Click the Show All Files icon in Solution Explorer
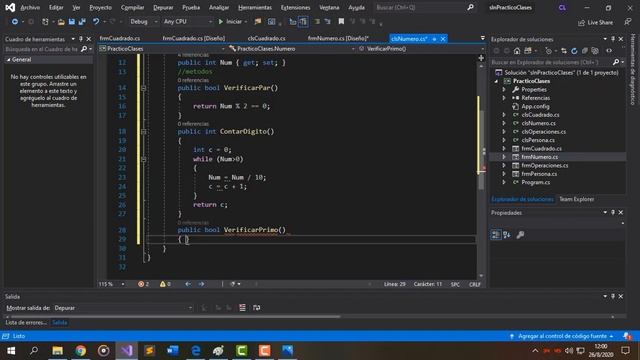 (595, 51)
